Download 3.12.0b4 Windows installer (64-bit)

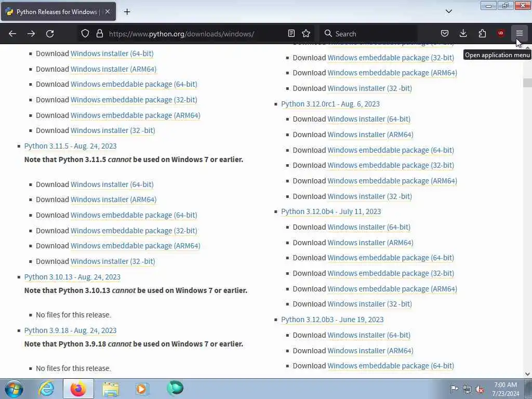369,227
